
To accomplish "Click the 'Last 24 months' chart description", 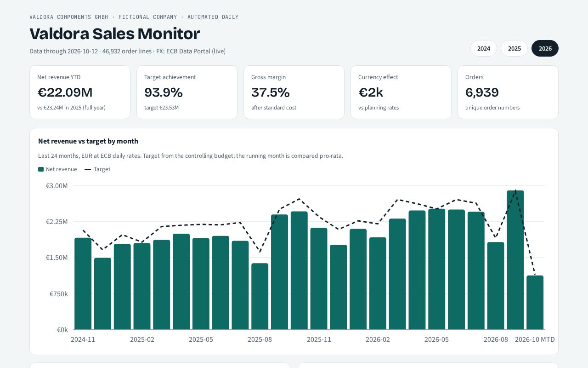I will tap(191, 156).
